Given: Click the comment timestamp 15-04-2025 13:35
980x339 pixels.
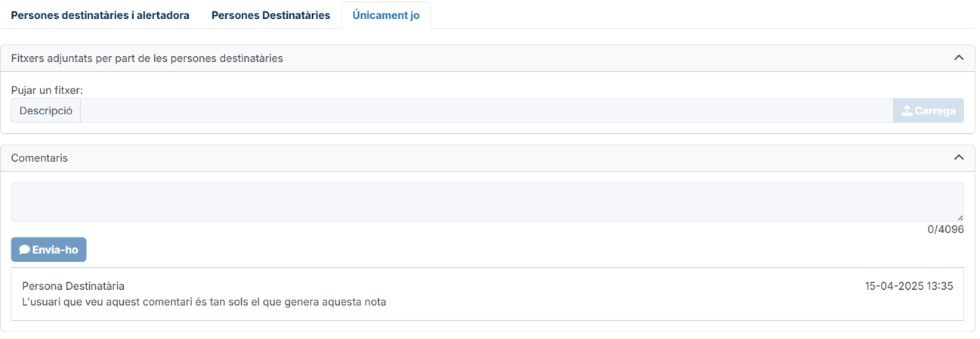Looking at the screenshot, I should [x=909, y=286].
